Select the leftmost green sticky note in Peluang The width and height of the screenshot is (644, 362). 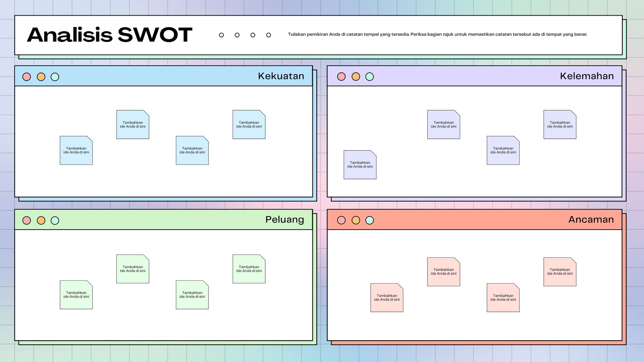76,295
